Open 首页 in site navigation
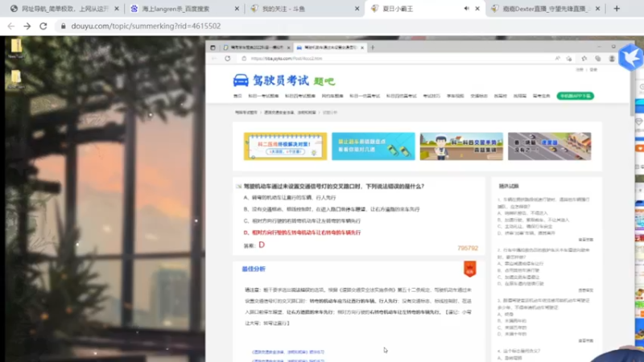This screenshot has height=362, width=644. click(237, 96)
